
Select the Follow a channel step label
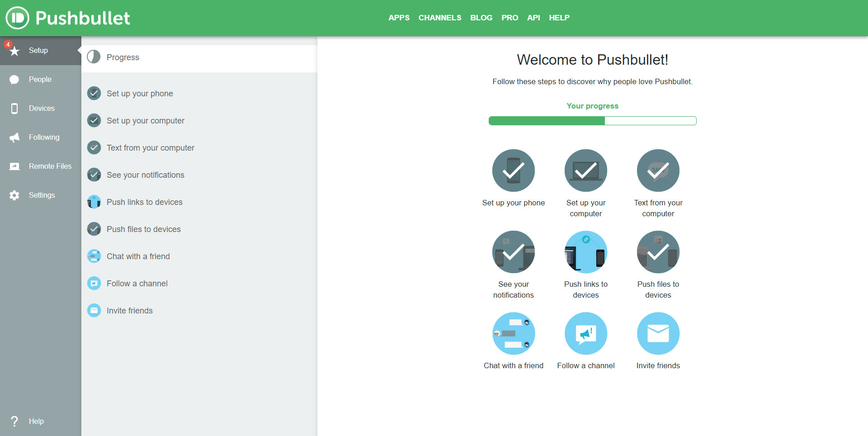pos(137,284)
